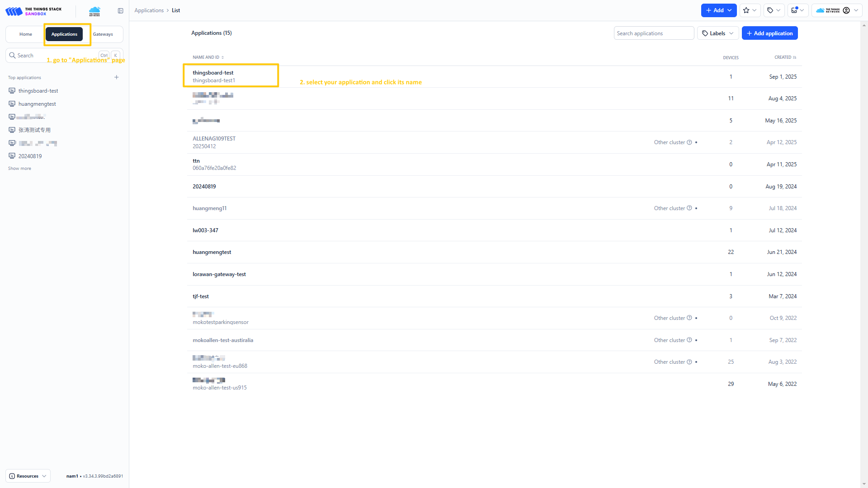868x488 pixels.
Task: Click the Search applications input field
Action: 653,33
